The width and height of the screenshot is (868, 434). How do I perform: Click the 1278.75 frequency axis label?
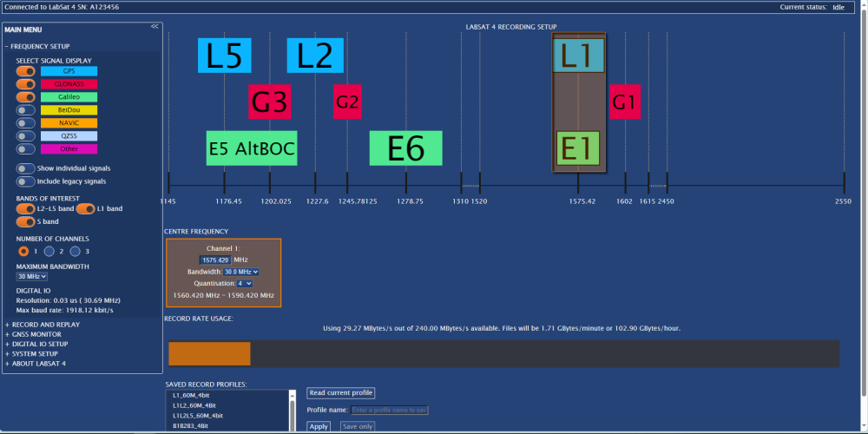(411, 201)
